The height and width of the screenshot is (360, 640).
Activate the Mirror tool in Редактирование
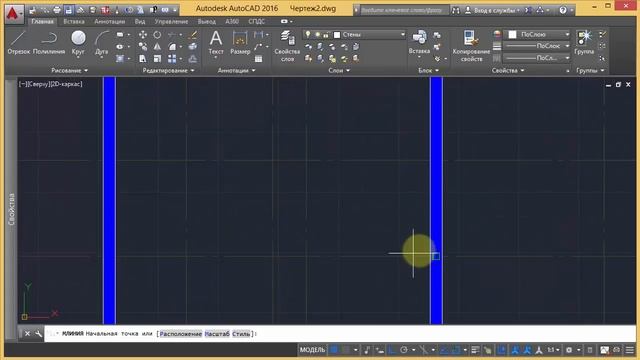(157, 47)
